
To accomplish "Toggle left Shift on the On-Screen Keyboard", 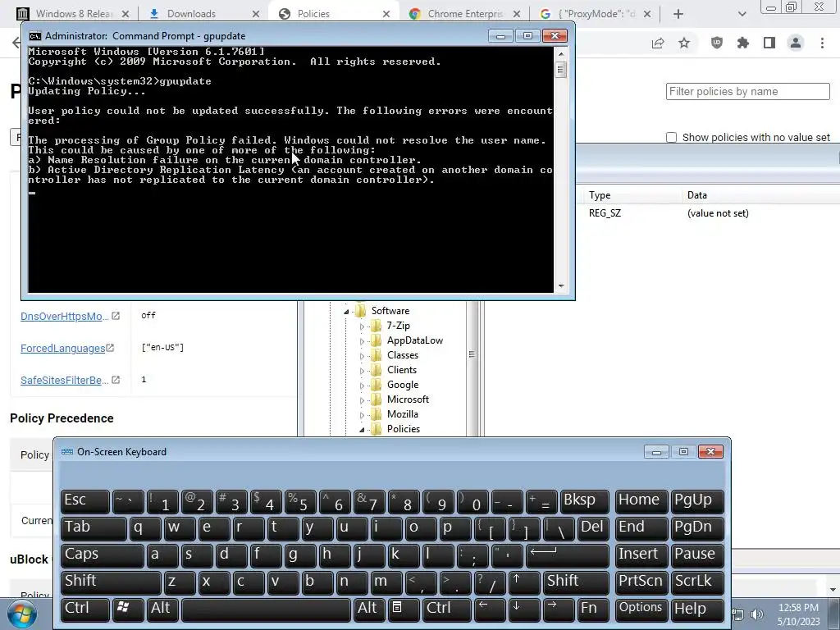I will tap(111, 582).
